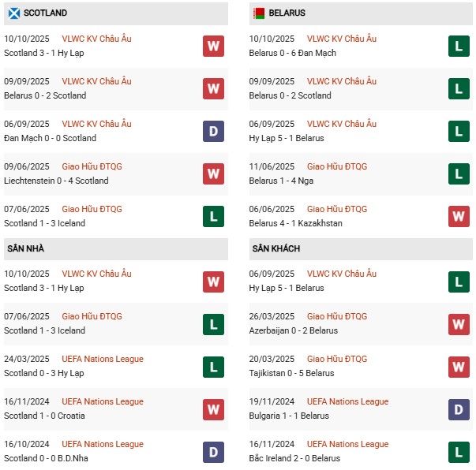The width and height of the screenshot is (476, 470).
Task: Select the SÂN KHÁCH section header
Action: pyautogui.click(x=276, y=248)
